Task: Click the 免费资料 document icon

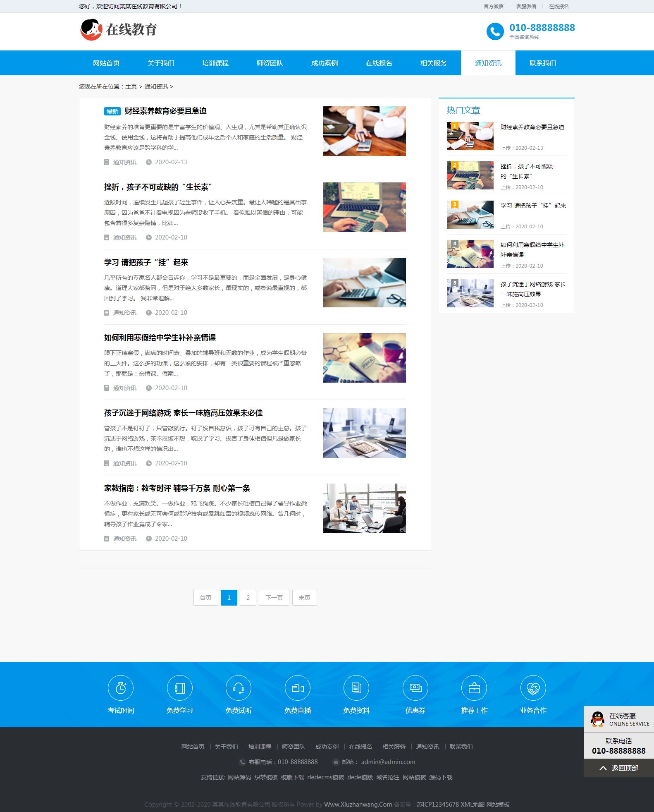Action: coord(356,688)
